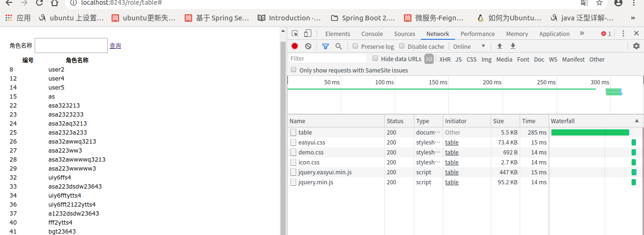Open Spring Boot 2 bookmark

tap(363, 18)
